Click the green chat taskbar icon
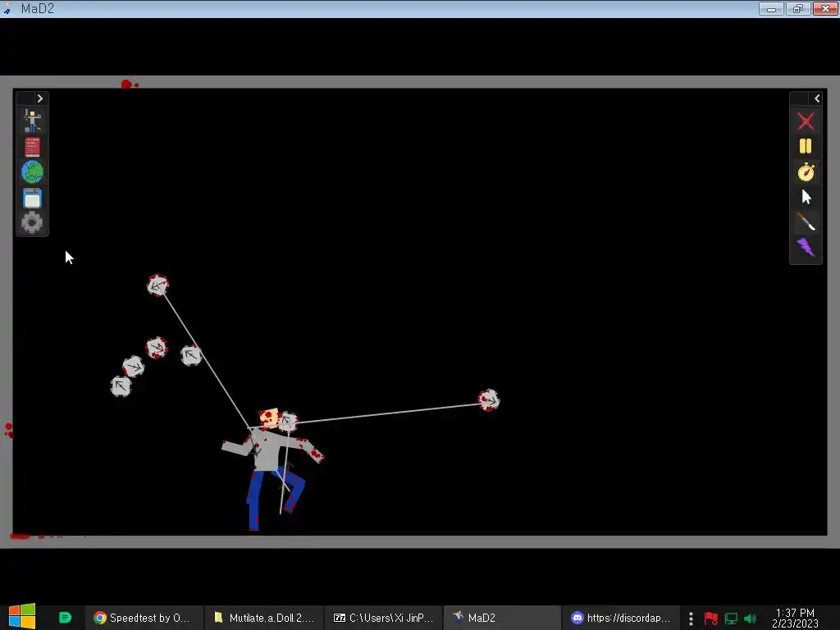Screen dimensions: 840x630 click(65, 618)
